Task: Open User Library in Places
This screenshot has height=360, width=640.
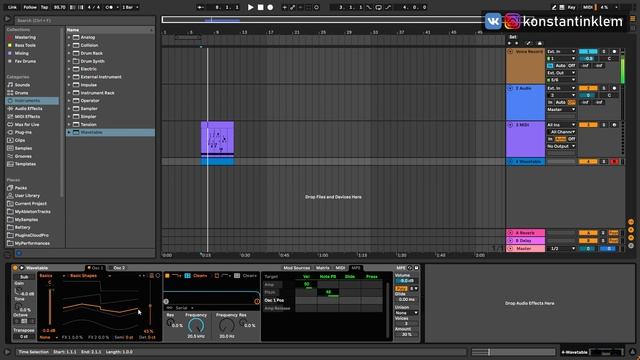Action: coord(27,196)
